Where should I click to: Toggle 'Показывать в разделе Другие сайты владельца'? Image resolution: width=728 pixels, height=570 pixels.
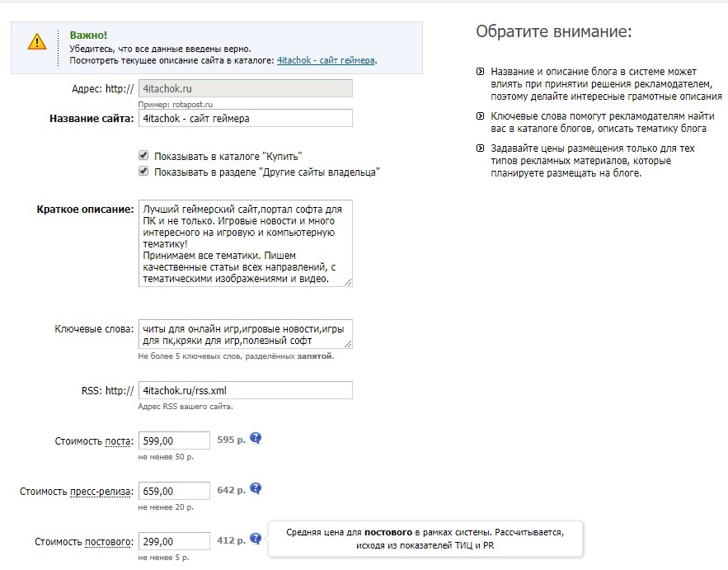[x=143, y=172]
